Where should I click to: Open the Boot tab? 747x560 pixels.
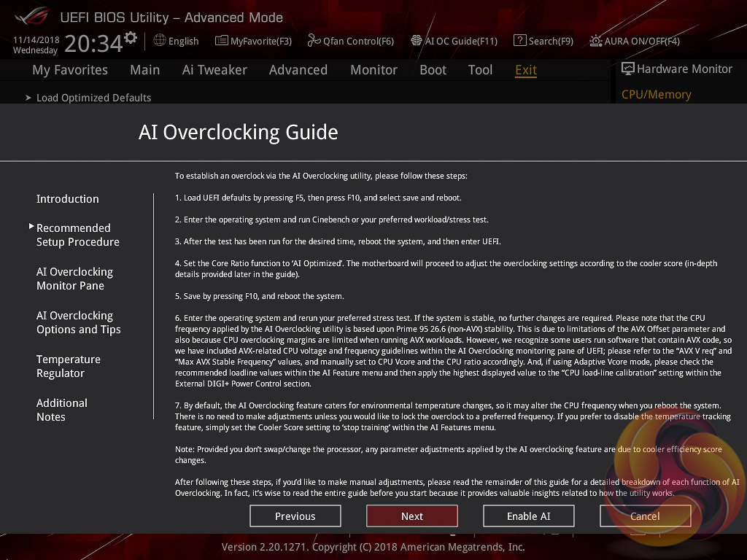click(x=433, y=70)
